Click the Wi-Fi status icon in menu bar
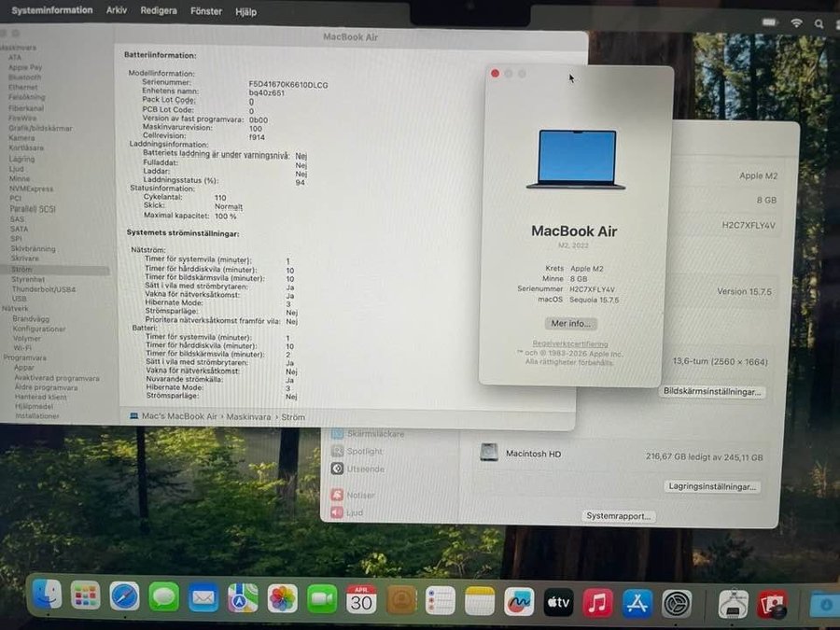This screenshot has height=630, width=840. tap(796, 21)
